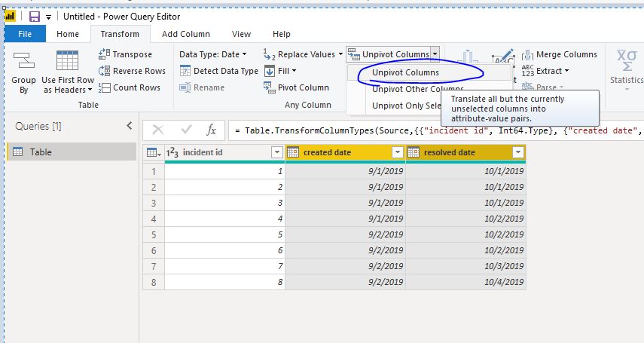Click into the formula bar text
Viewport: 644px width, 343px height.
coord(437,130)
